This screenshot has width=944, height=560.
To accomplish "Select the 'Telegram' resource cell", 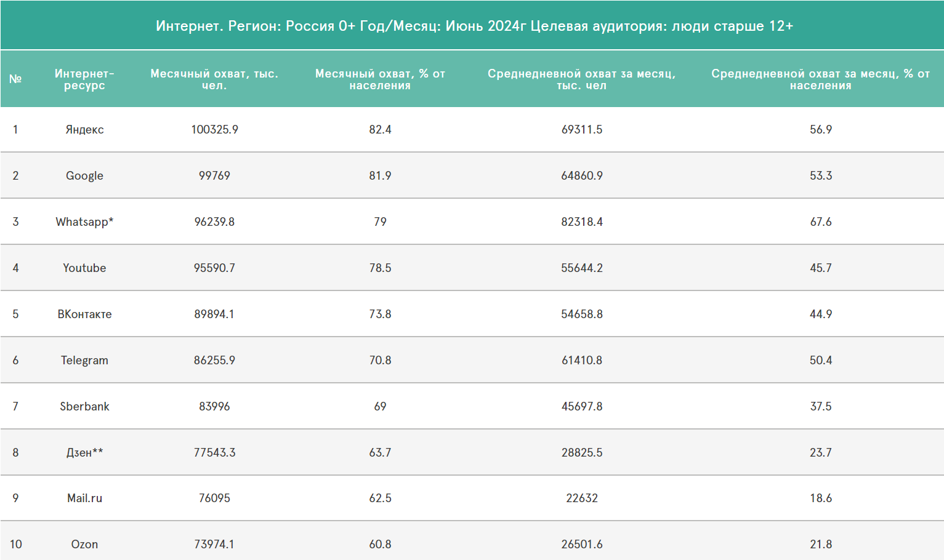I will click(x=84, y=360).
